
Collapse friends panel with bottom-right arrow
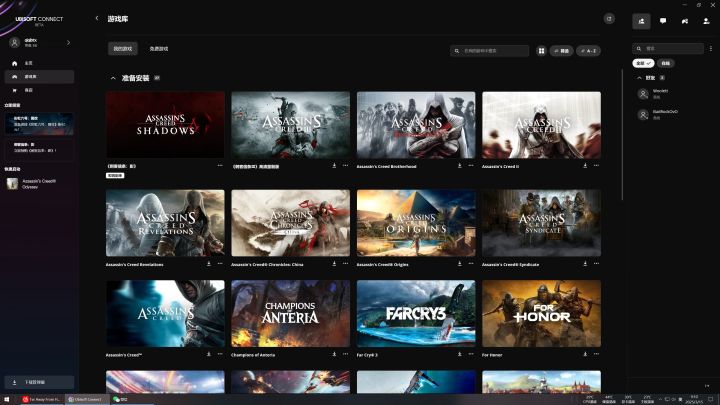(x=707, y=386)
